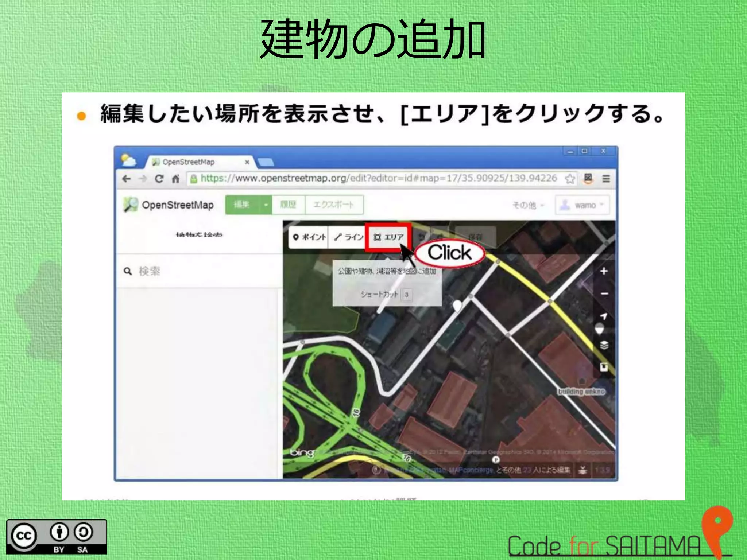Open the 履歴 (History) tab
This screenshot has width=747, height=560.
click(288, 205)
